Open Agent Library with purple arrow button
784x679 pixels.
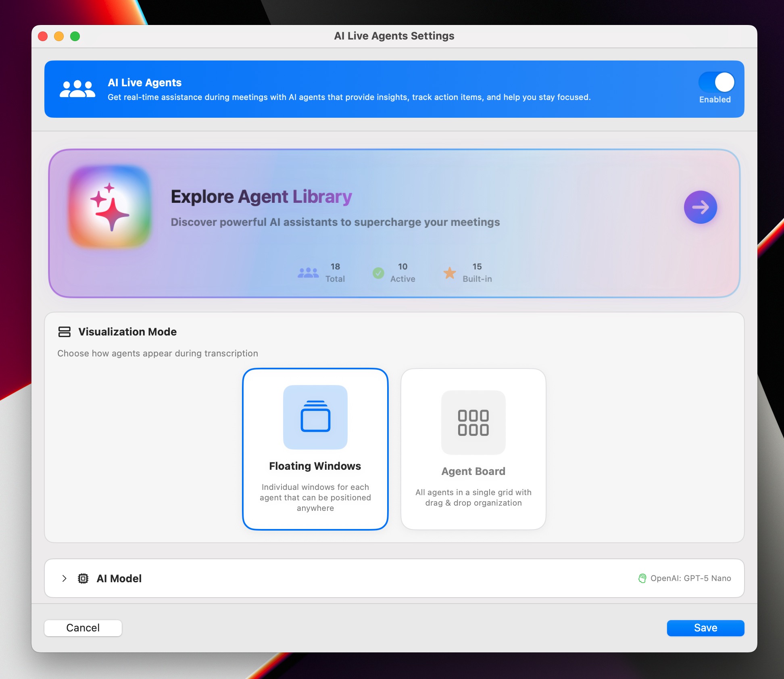[x=700, y=207]
